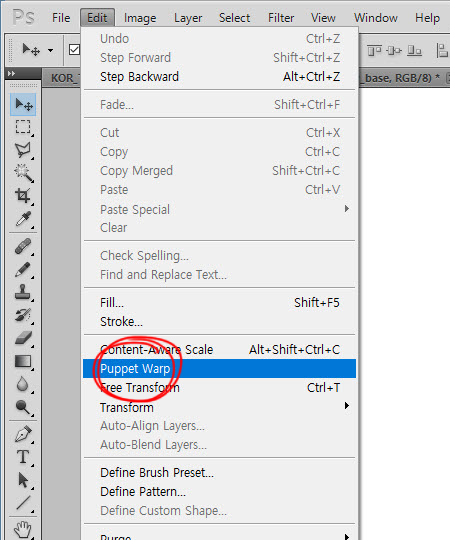Select the Blur tool

point(23,384)
